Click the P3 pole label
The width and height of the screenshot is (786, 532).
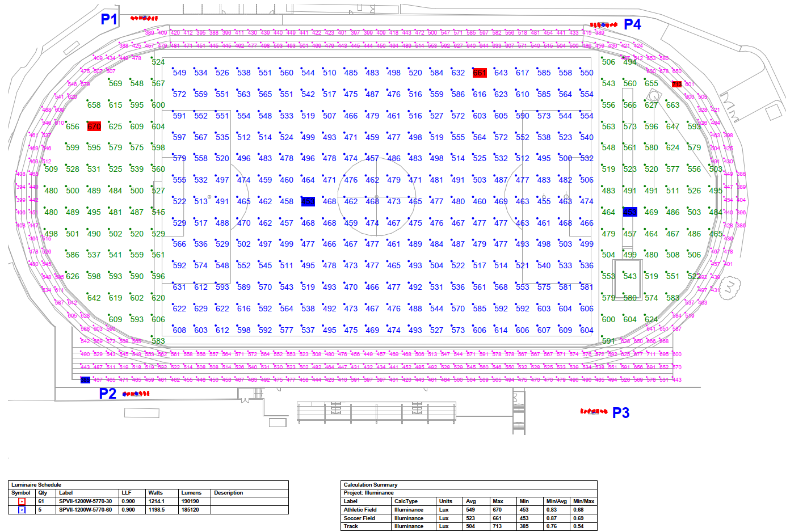point(621,413)
